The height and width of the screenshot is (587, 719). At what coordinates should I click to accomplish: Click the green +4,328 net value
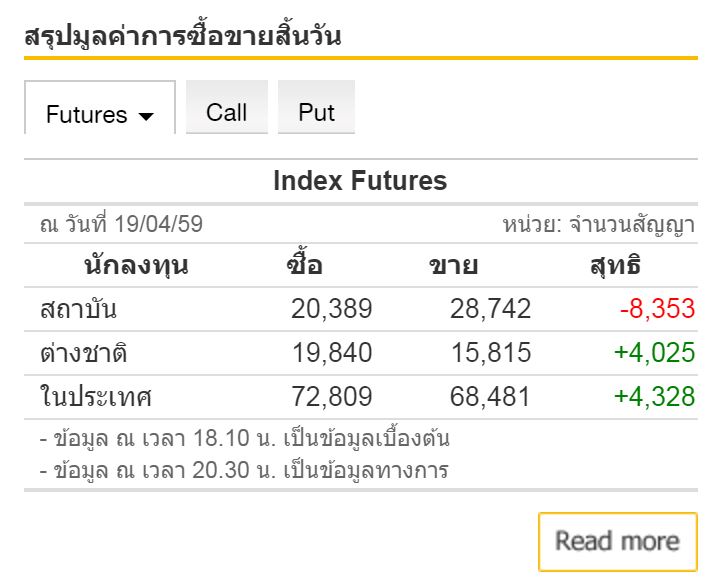point(655,396)
